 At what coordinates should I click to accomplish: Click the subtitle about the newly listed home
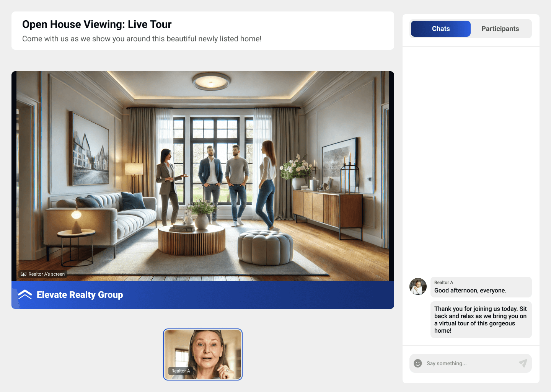[142, 39]
